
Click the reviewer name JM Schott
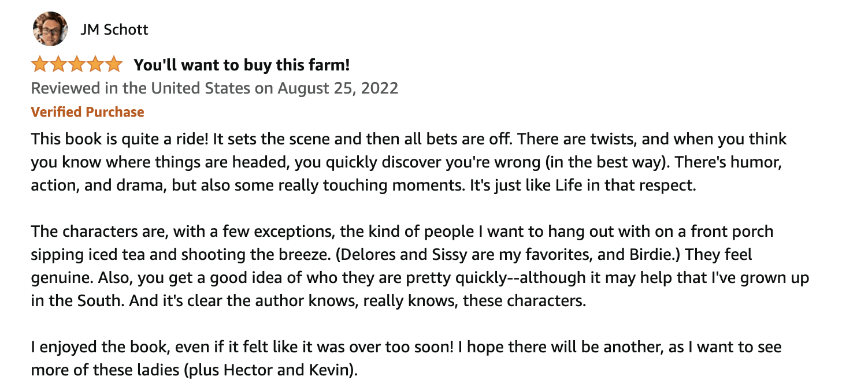(x=114, y=29)
